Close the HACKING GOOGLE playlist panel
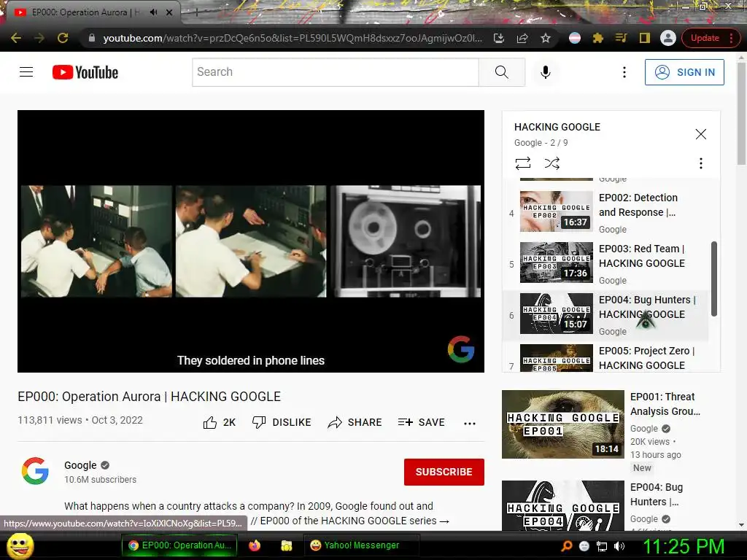Screen dimensions: 747x560 point(701,134)
